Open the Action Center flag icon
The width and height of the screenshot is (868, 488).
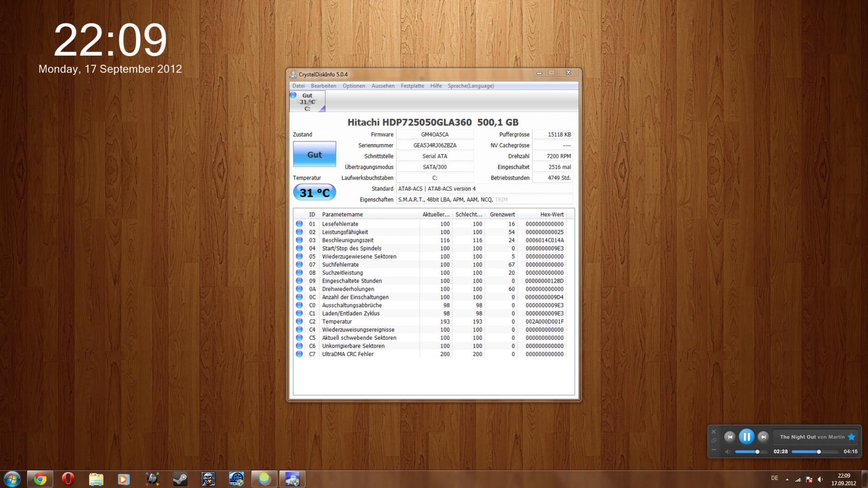pyautogui.click(x=809, y=479)
